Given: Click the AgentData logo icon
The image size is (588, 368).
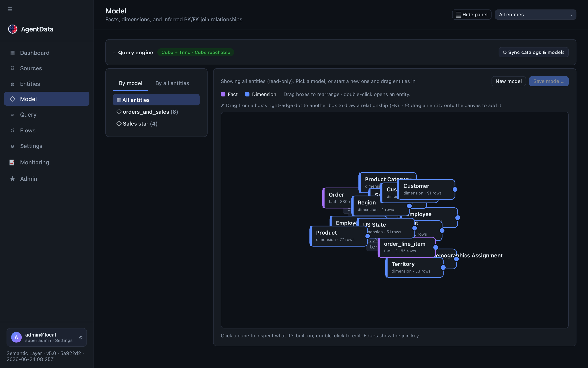Looking at the screenshot, I should (12, 29).
